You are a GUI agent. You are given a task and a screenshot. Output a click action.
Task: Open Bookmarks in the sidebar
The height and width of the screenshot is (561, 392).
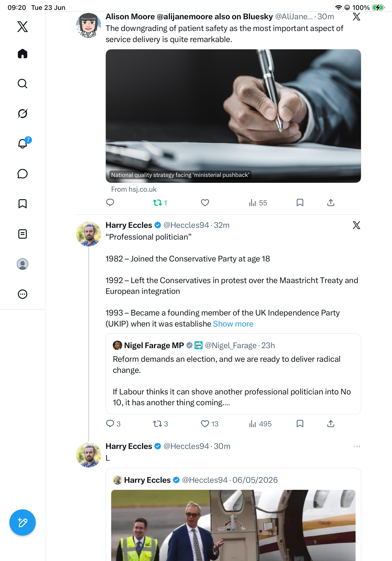click(23, 204)
